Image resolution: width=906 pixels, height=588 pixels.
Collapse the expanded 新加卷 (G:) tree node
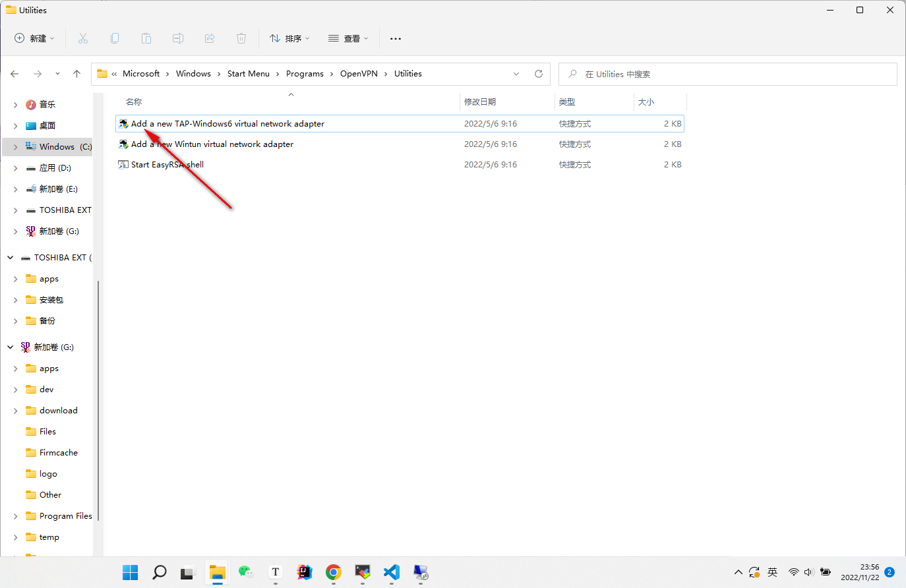[10, 347]
